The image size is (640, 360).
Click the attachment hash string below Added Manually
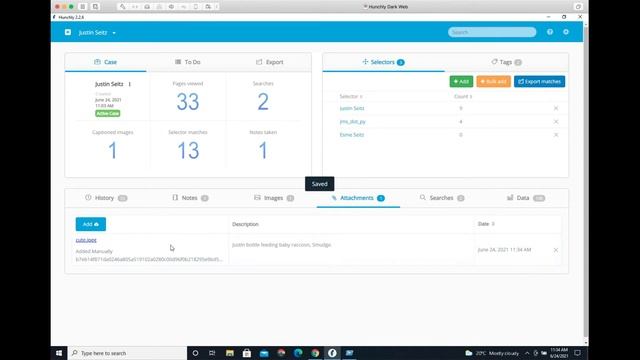[x=149, y=259]
